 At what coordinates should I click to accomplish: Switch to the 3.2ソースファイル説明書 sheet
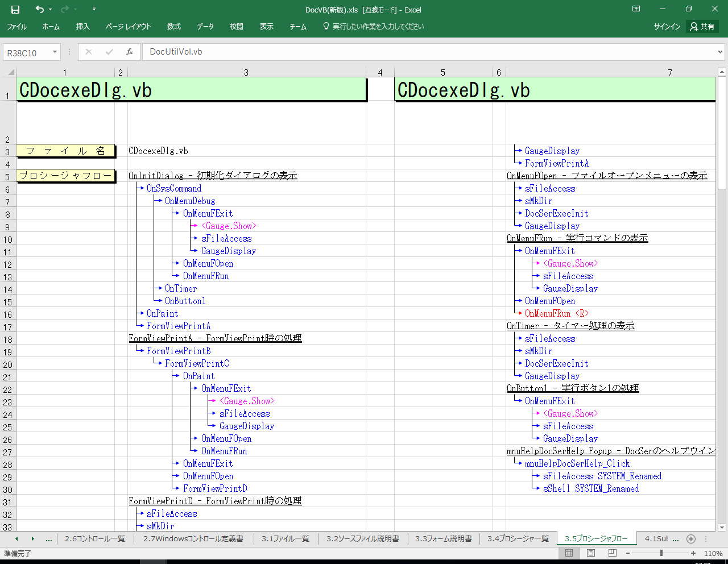point(363,538)
